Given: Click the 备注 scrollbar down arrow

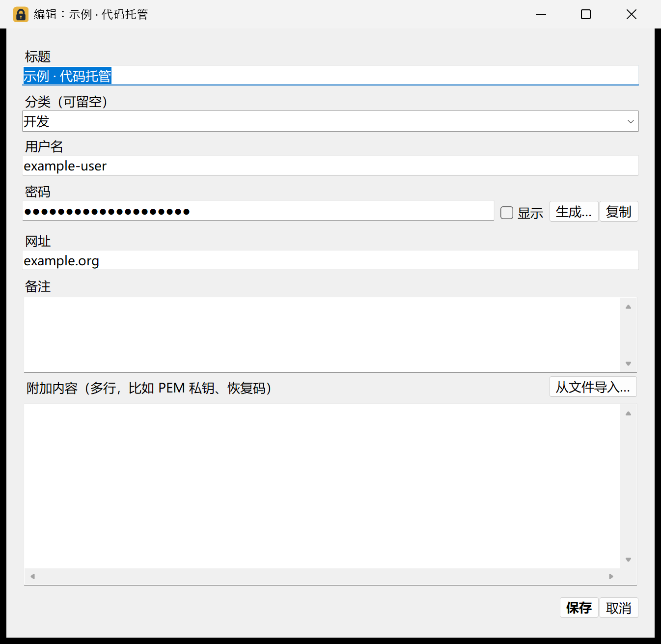Looking at the screenshot, I should (x=628, y=364).
